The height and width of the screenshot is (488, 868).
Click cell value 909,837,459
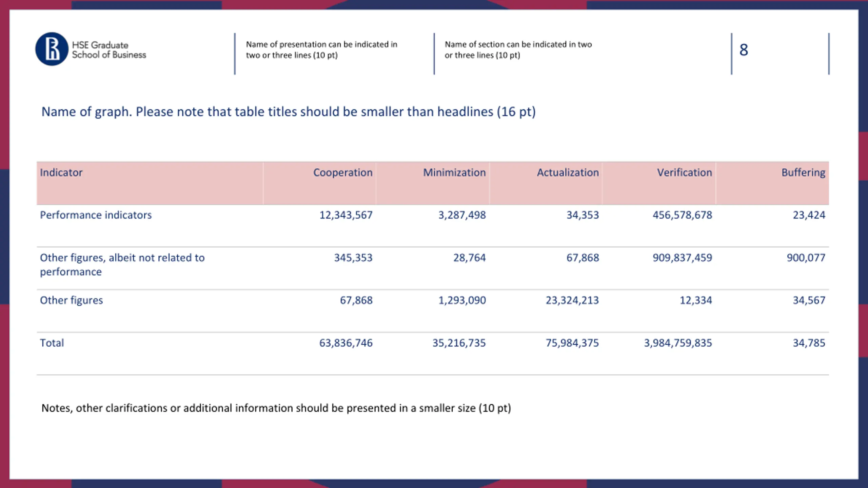coord(682,258)
